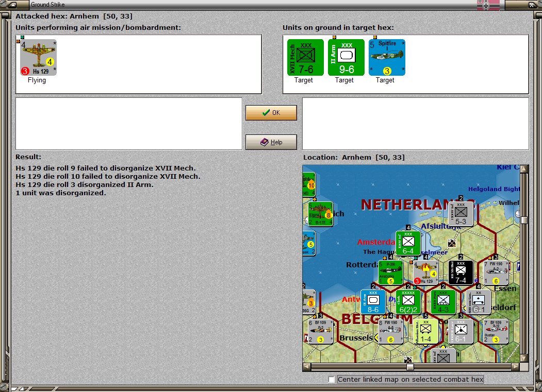Click the grey 6-1 garrison counter
Image resolution: width=542 pixels, height=392 pixels.
coord(461,332)
